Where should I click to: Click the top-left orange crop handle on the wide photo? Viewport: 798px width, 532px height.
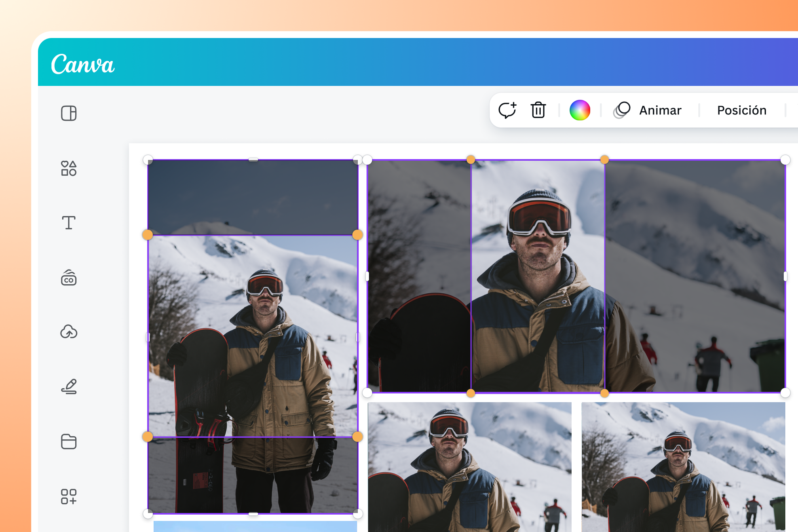(471, 160)
